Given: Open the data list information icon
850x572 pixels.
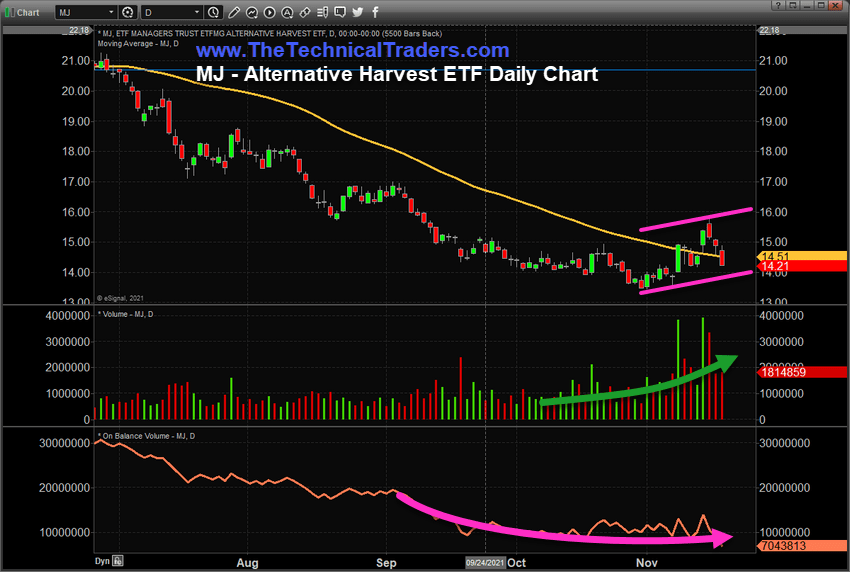Looking at the screenshot, I should coord(323,12).
